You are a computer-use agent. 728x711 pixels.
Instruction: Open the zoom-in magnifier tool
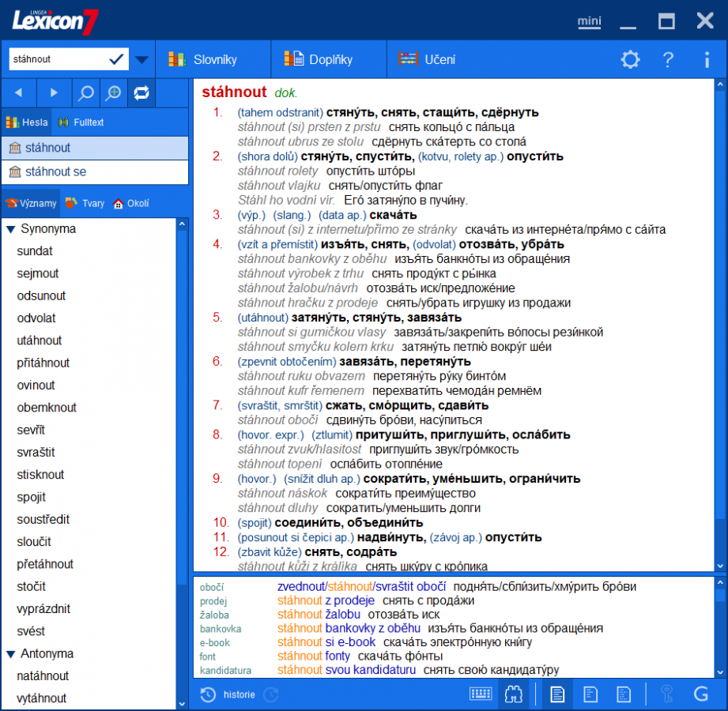coord(113,92)
